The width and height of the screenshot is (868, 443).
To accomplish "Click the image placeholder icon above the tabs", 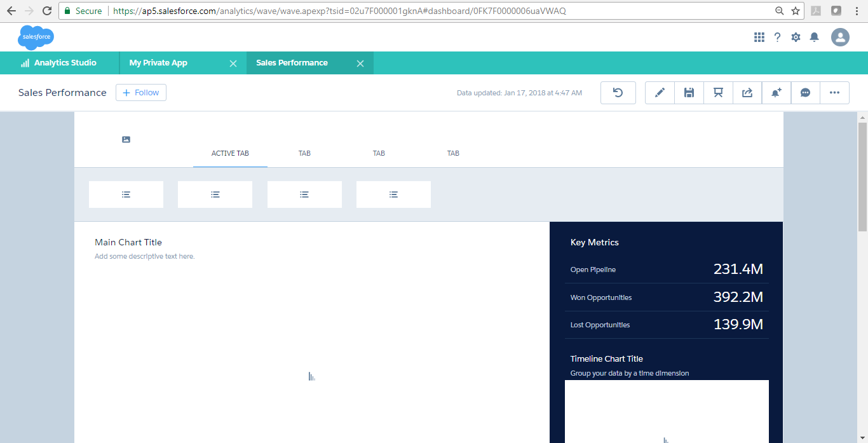I will [126, 139].
